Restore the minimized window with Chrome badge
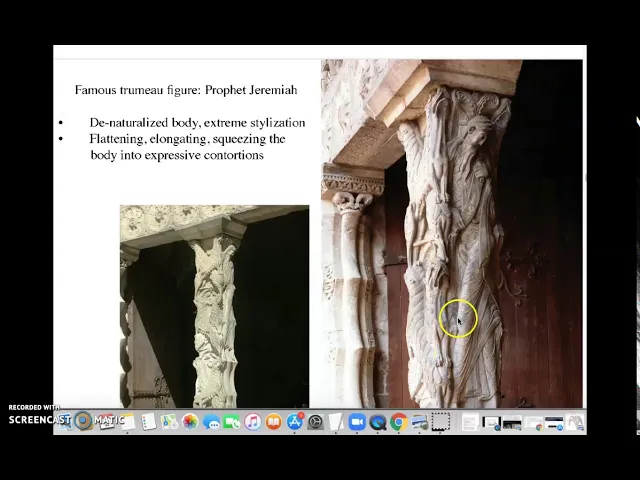Screen dimensions: 640x480 pyautogui.click(x=533, y=423)
